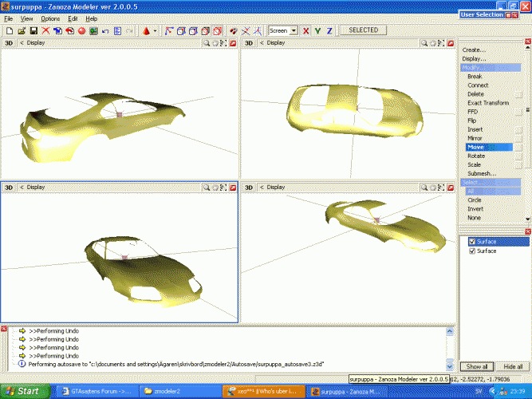Click the red X delete icon in toolbar
This screenshot has width=532, height=399.
(x=45, y=30)
